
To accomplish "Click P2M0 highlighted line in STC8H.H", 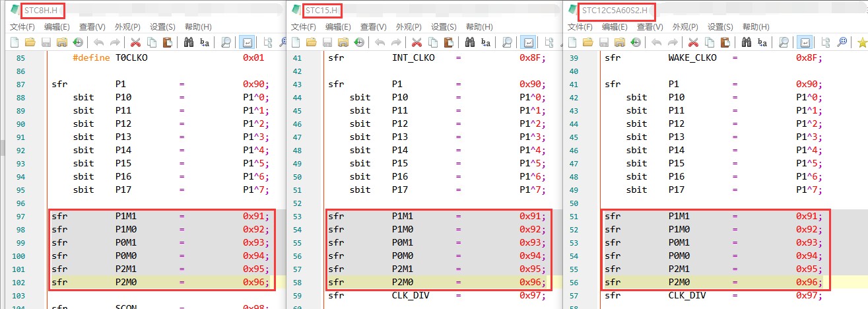I will 160,282.
